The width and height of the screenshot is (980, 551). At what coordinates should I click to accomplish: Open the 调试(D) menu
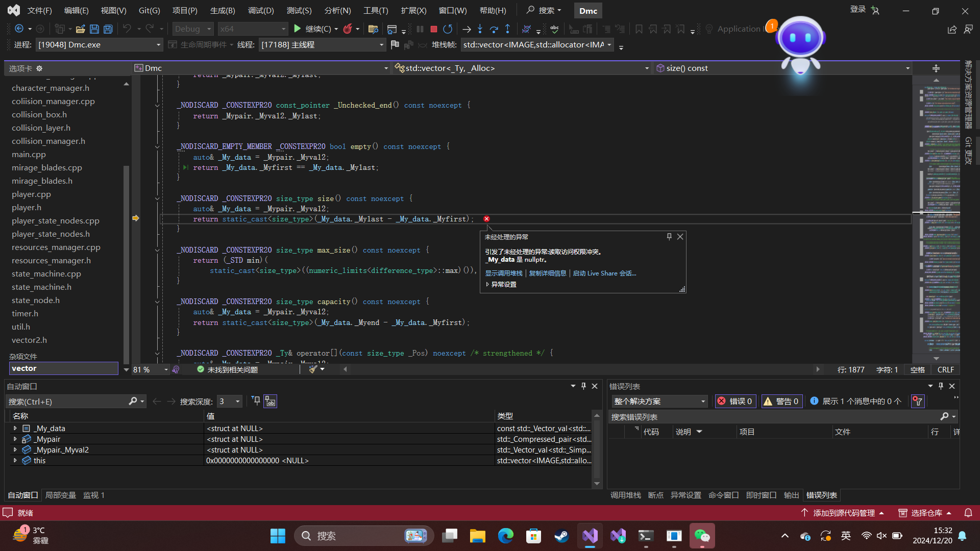(261, 10)
